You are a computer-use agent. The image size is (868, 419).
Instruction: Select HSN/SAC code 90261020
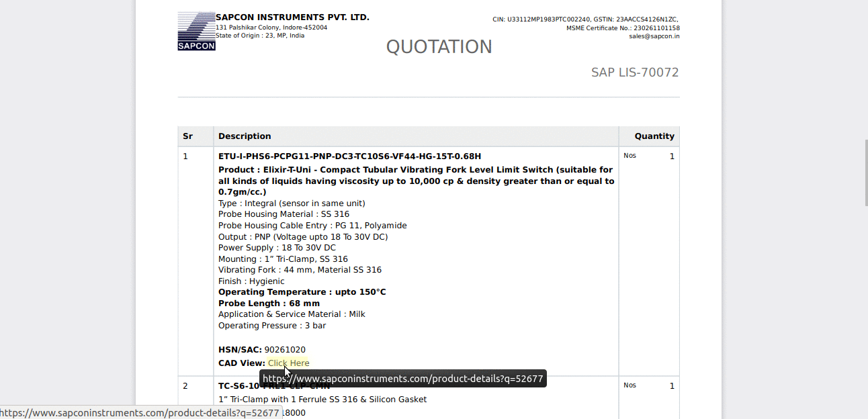coord(285,350)
